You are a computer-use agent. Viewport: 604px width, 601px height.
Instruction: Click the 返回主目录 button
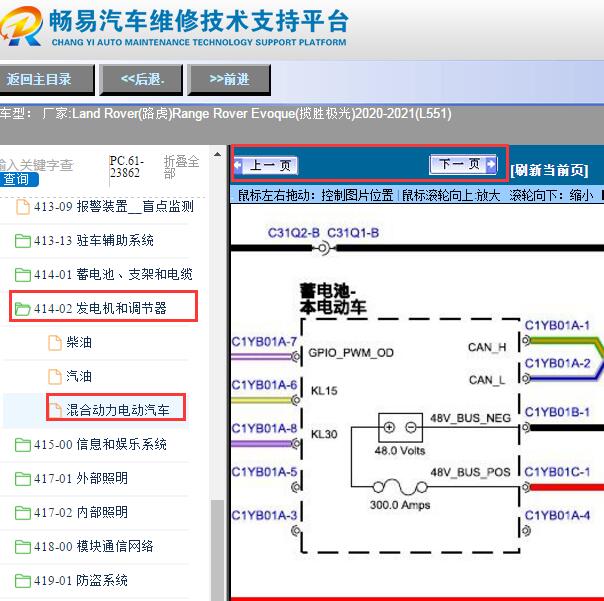[x=46, y=80]
